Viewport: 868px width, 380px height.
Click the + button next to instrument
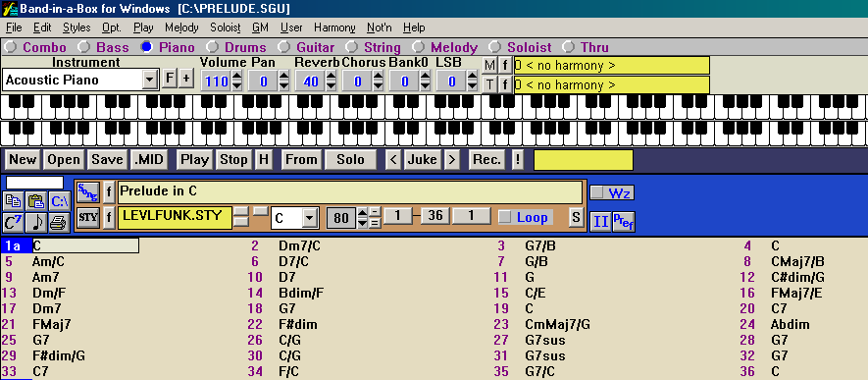pyautogui.click(x=185, y=79)
